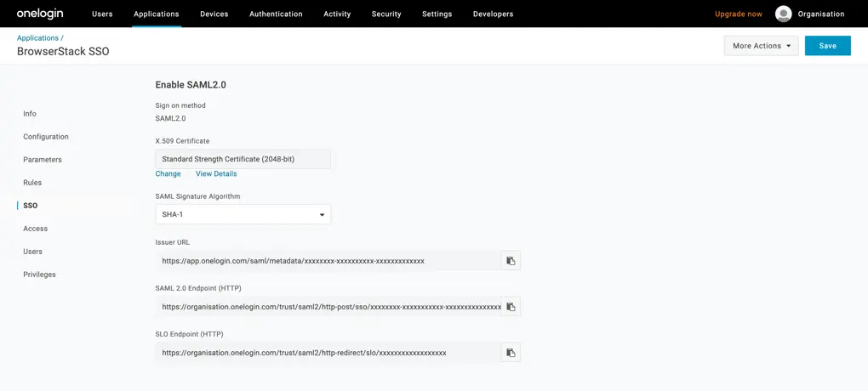Image resolution: width=868 pixels, height=391 pixels.
Task: Click the OneLogin logo
Action: click(40, 14)
